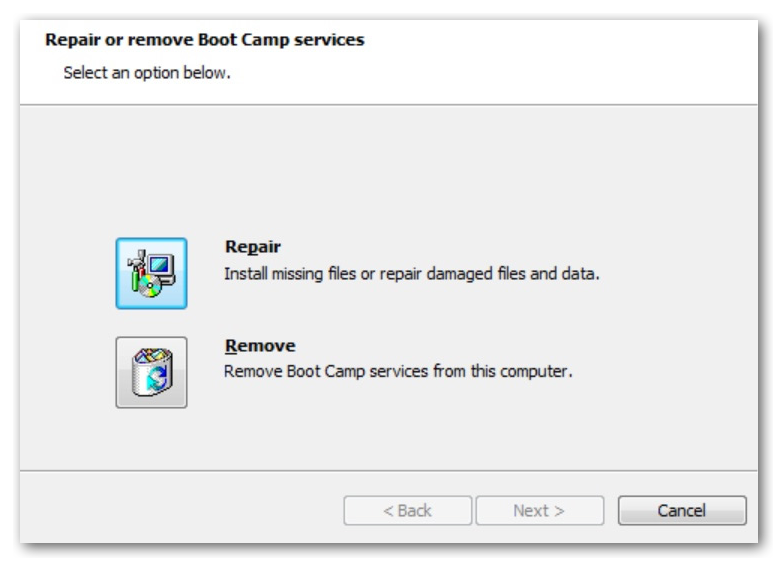Click colorful files atop the Remove bin
This screenshot has width=778, height=563.
152,355
